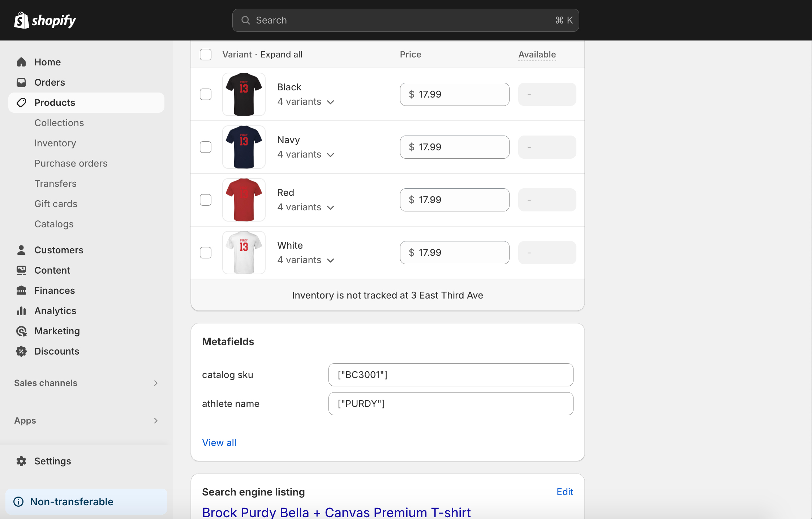812x519 pixels.
Task: Open the Inventory submenu item
Action: tap(55, 143)
